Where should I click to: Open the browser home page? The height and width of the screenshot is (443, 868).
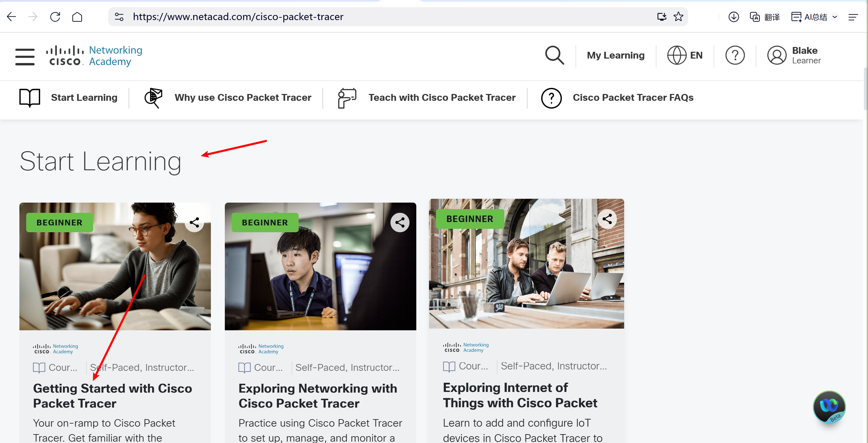pyautogui.click(x=77, y=17)
